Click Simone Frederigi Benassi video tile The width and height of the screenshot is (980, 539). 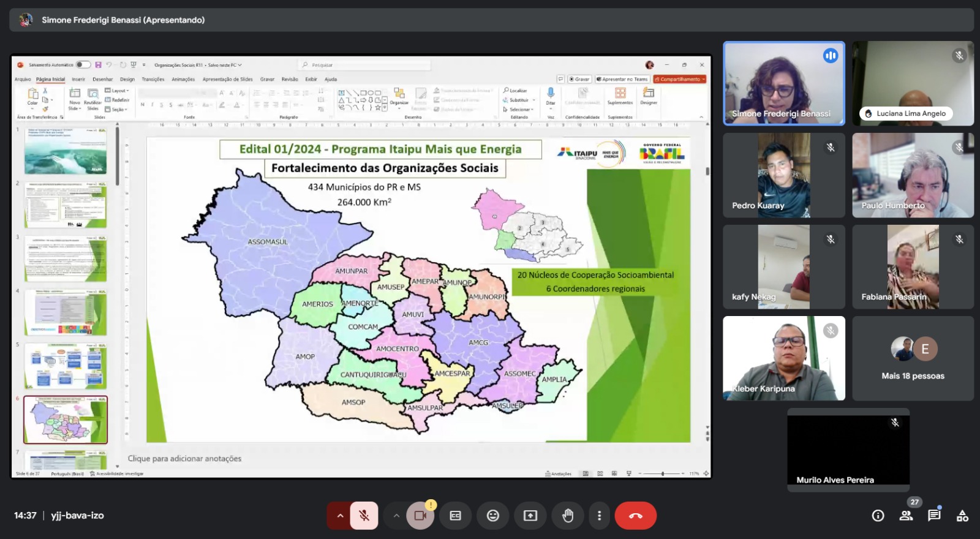point(784,83)
